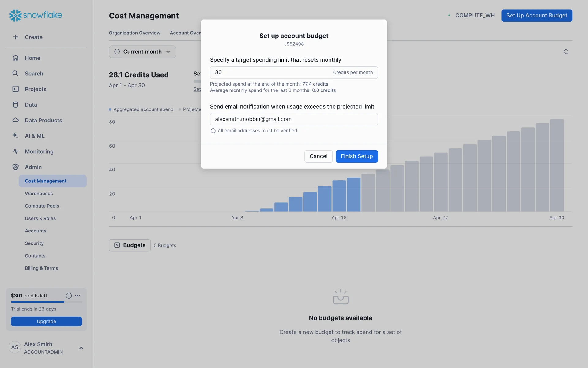Click the trial credits progress bar
The height and width of the screenshot is (368, 588).
point(46,302)
